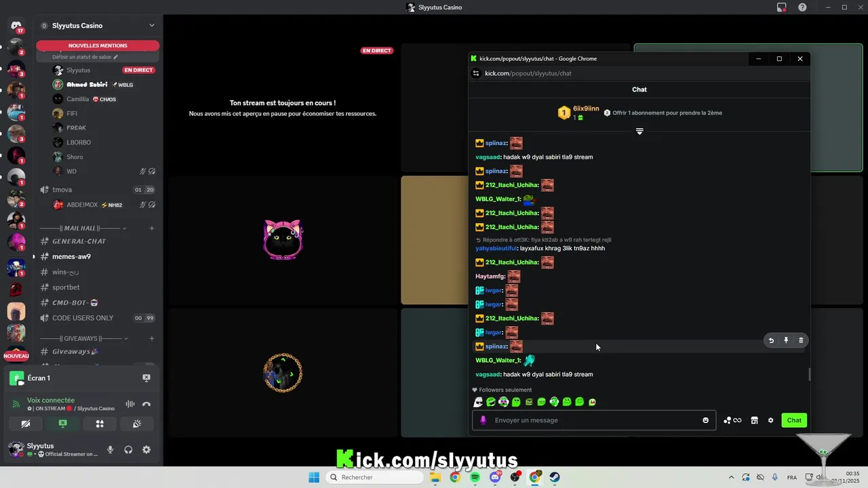Image resolution: width=868 pixels, height=488 pixels.
Task: Click the Rechercher taskbar search box
Action: coord(375,477)
